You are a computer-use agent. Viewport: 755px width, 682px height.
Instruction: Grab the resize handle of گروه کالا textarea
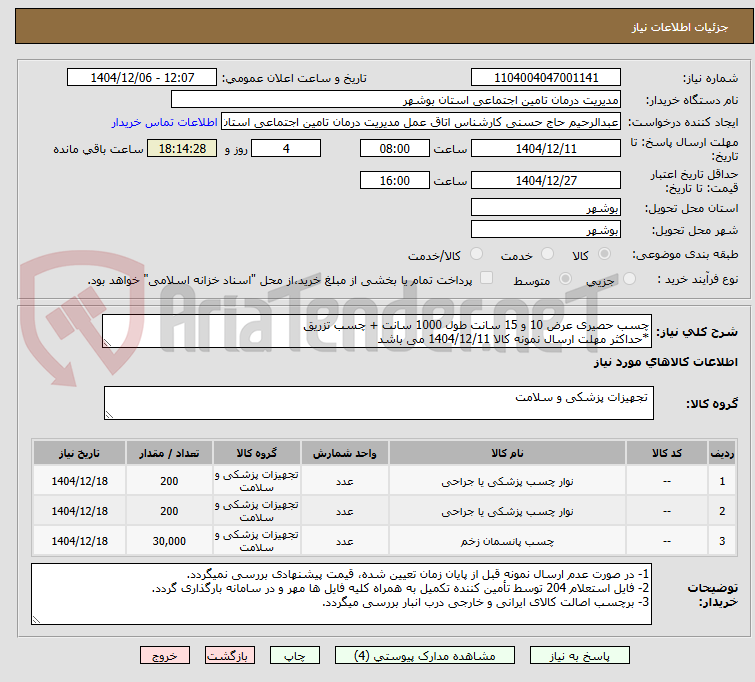tap(109, 415)
